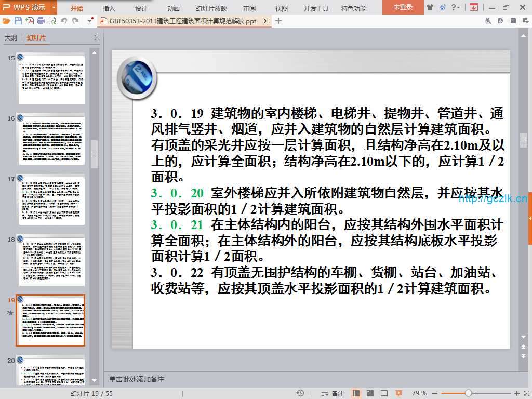532x399 pixels.
Task: Click the Export to PDF icon
Action: point(30,21)
